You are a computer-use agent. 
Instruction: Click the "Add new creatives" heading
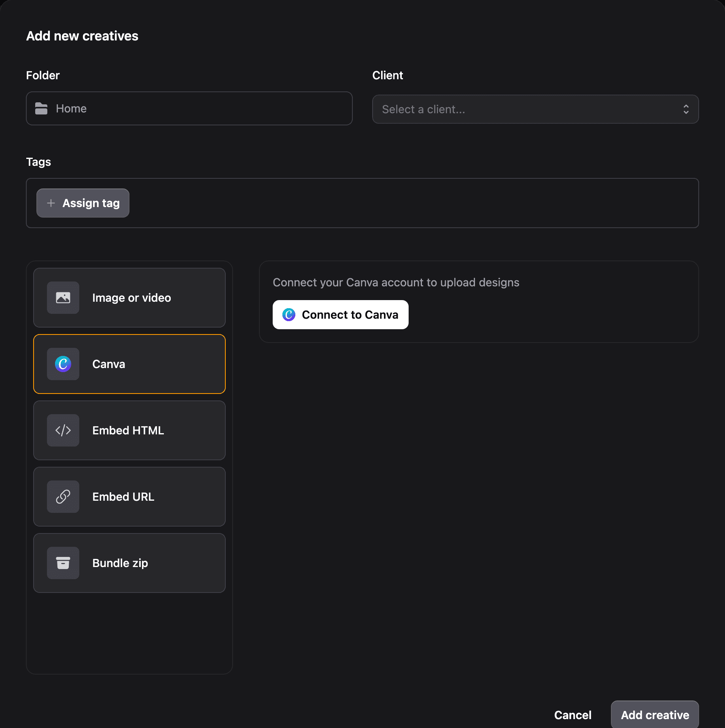[x=82, y=36]
